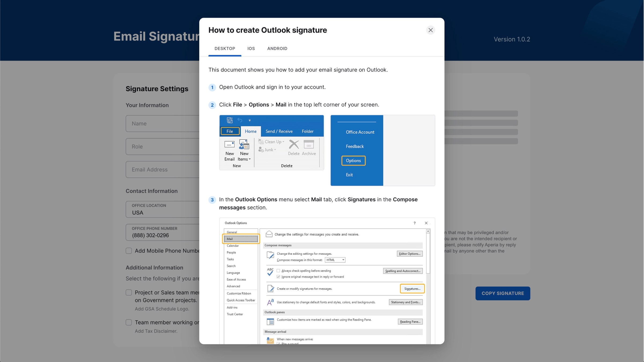Click the Name input field
Screen dimensions: 644x362
coord(163,124)
